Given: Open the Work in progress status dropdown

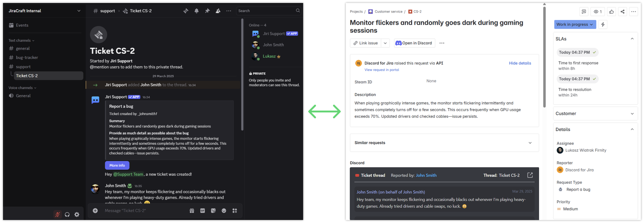Looking at the screenshot, I should [x=575, y=24].
